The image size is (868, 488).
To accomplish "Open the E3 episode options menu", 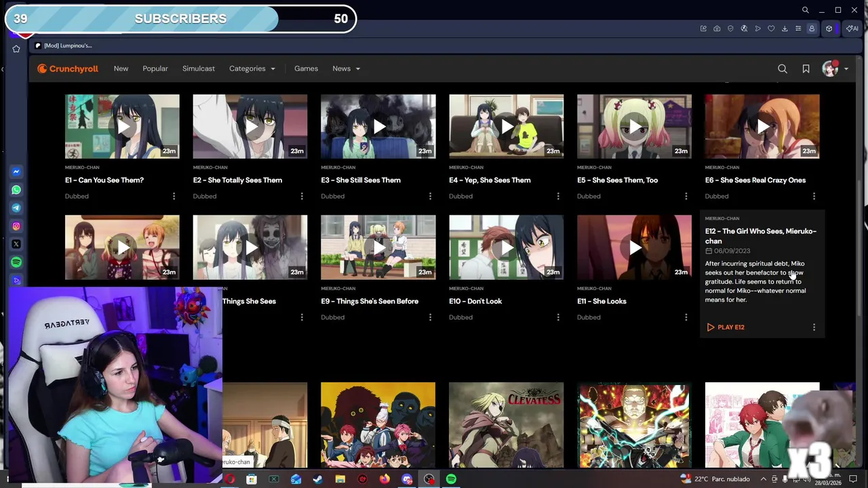I will pyautogui.click(x=430, y=197).
